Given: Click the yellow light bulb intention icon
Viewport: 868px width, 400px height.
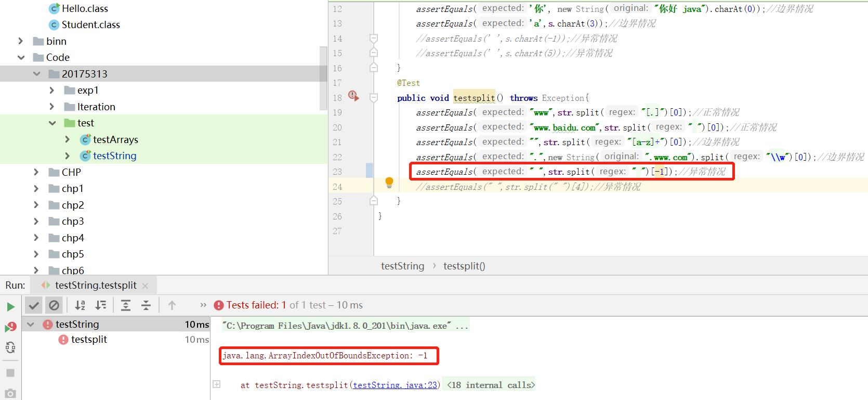Looking at the screenshot, I should pos(389,183).
